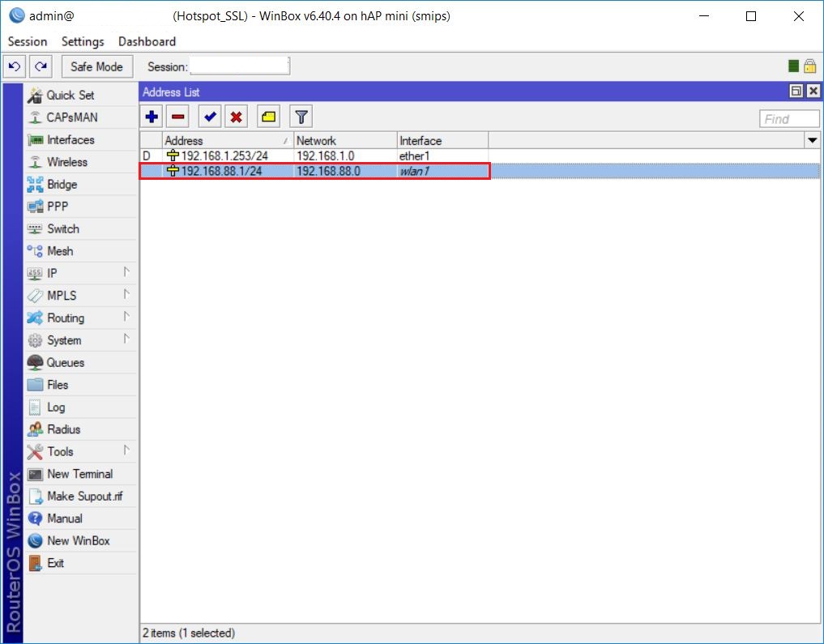Sort by Network column header
The height and width of the screenshot is (644, 824).
pyautogui.click(x=345, y=141)
